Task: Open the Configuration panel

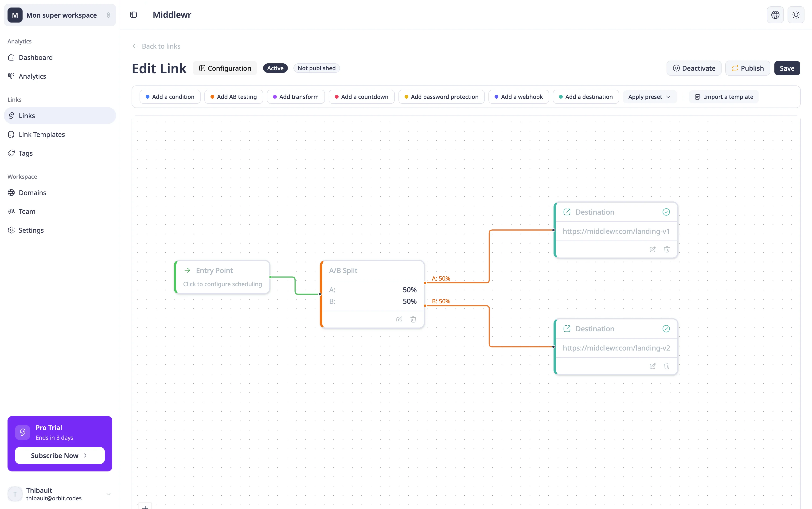Action: click(x=225, y=68)
